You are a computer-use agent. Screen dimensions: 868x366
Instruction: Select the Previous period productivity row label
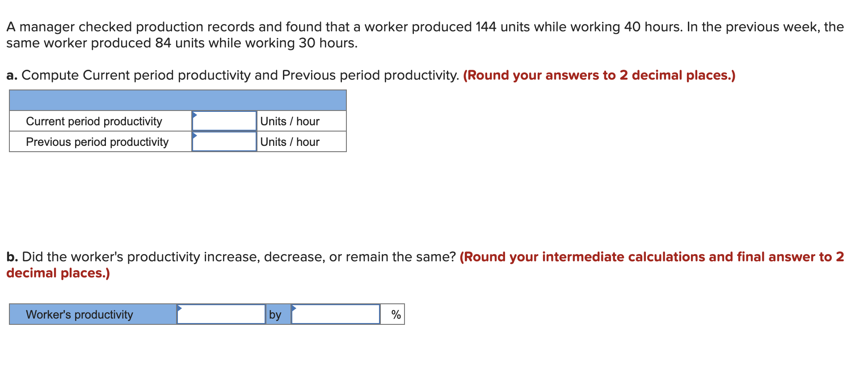tap(97, 142)
